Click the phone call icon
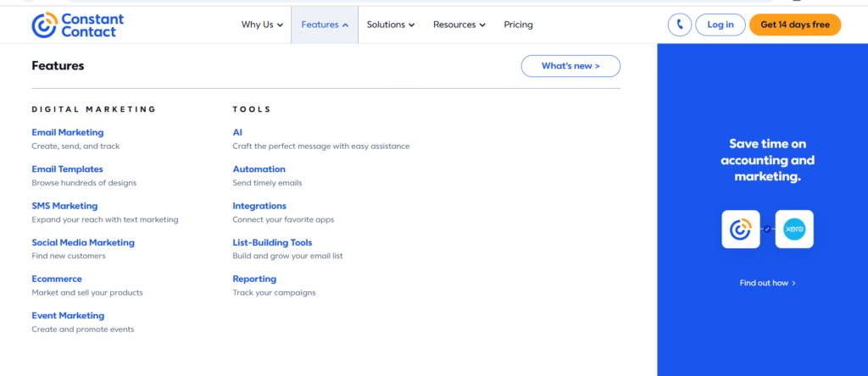The image size is (868, 376). pos(679,25)
